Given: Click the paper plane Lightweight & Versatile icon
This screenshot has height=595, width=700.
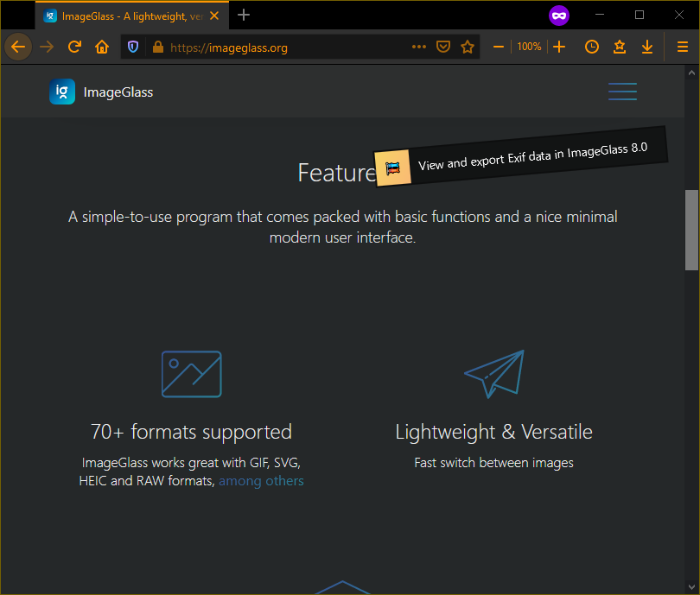Looking at the screenshot, I should tap(493, 373).
